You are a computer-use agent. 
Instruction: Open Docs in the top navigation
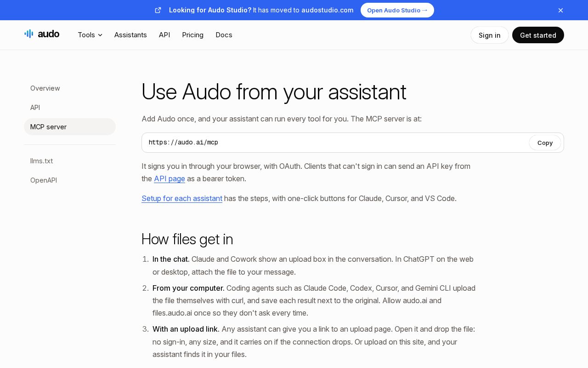(224, 35)
